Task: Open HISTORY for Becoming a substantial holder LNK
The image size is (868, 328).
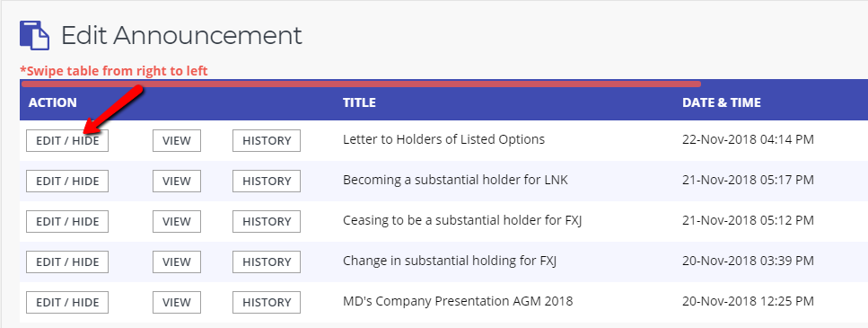Action: (267, 182)
